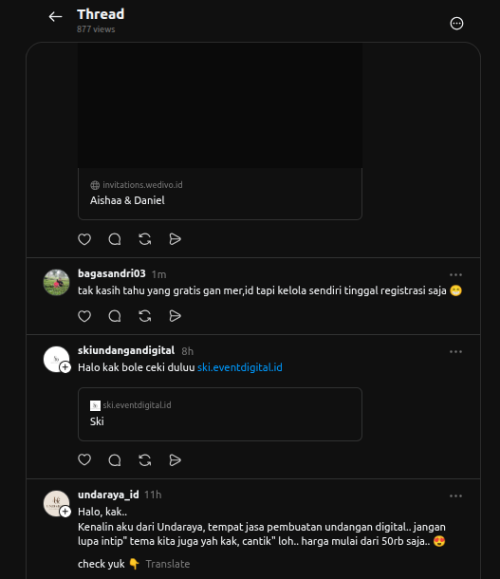Repost the Aishaa & Daniel link post
This screenshot has height=579, width=500.
(145, 239)
